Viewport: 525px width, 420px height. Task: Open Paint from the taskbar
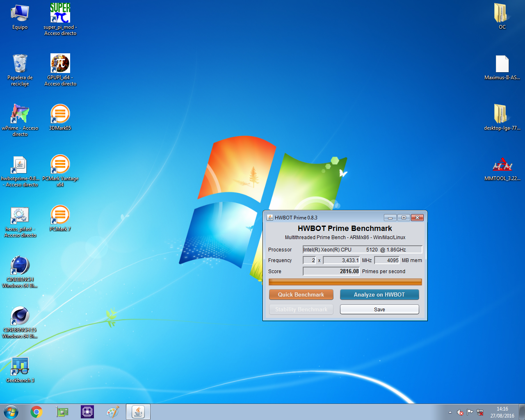coord(113,412)
